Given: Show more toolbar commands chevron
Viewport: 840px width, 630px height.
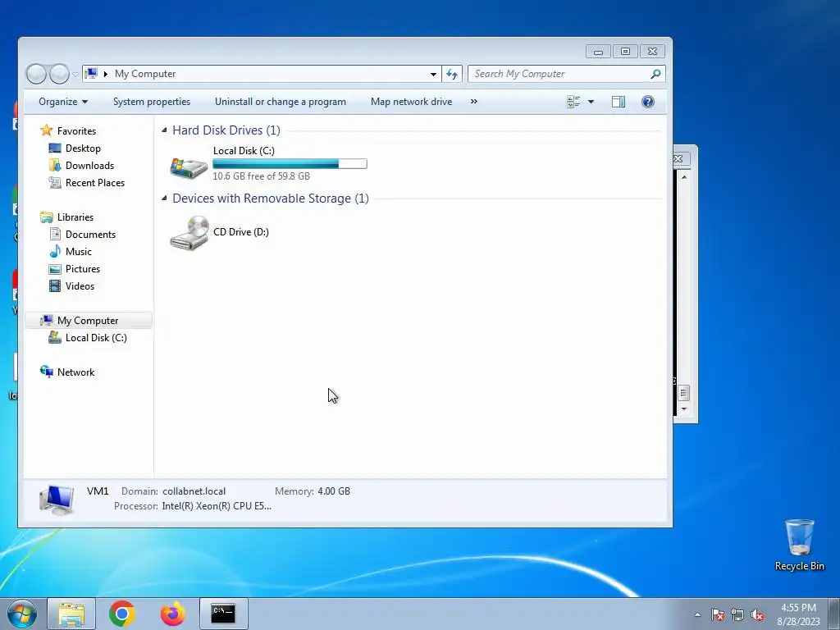Looking at the screenshot, I should (473, 102).
